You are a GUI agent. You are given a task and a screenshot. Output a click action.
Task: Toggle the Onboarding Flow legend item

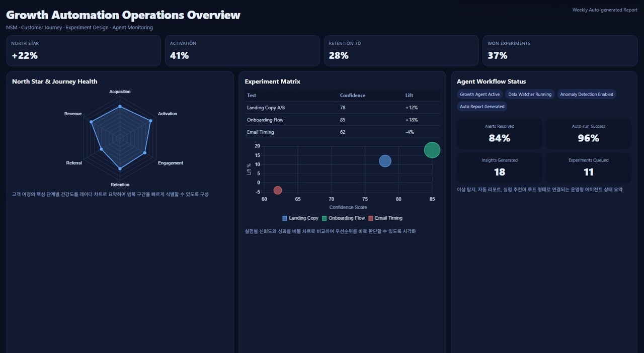click(343, 218)
